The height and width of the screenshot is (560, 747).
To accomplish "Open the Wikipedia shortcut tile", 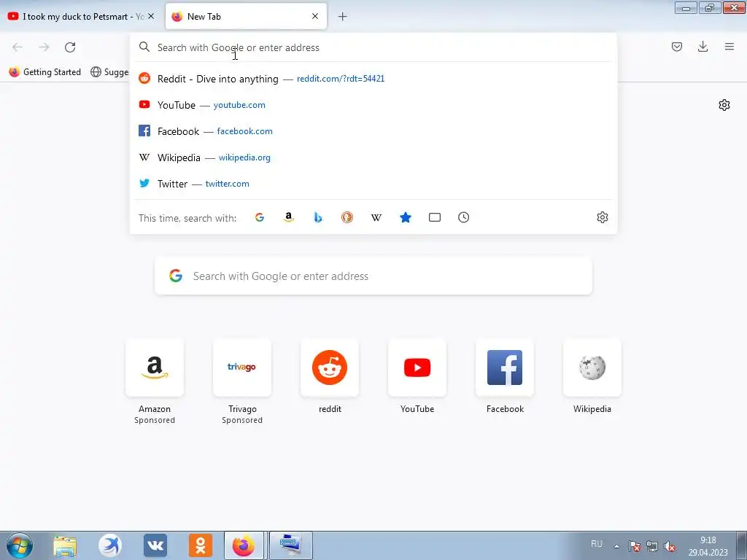I will click(592, 367).
